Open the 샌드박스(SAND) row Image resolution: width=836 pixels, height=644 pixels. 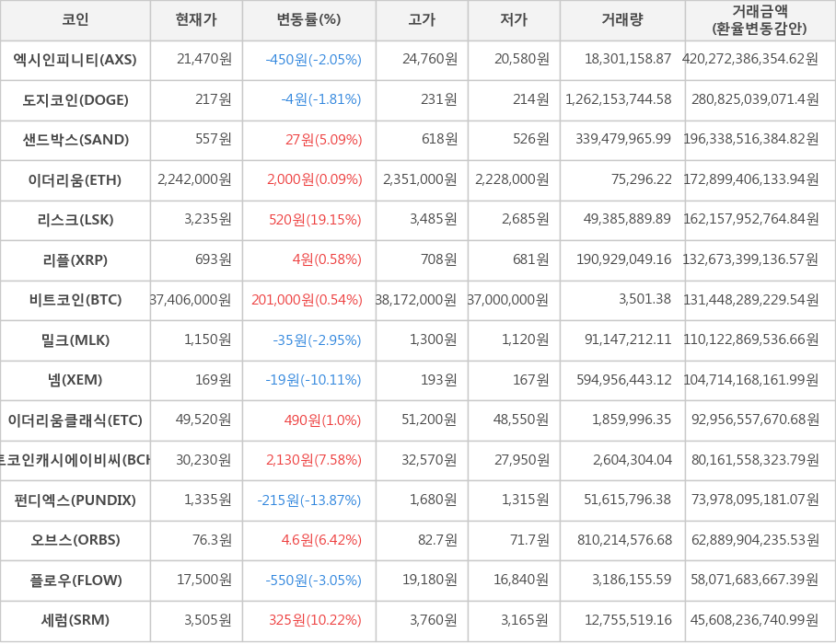coord(75,140)
